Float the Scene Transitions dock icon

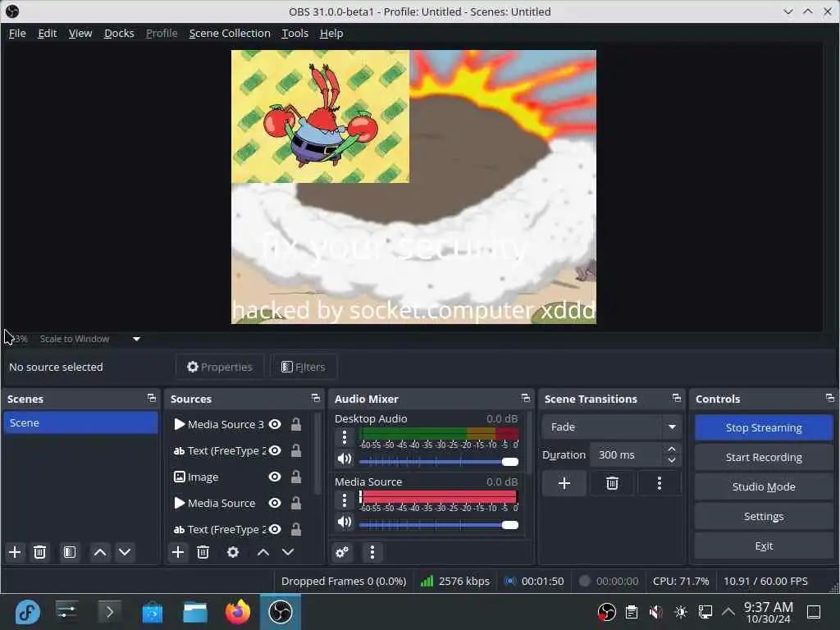[x=677, y=398]
